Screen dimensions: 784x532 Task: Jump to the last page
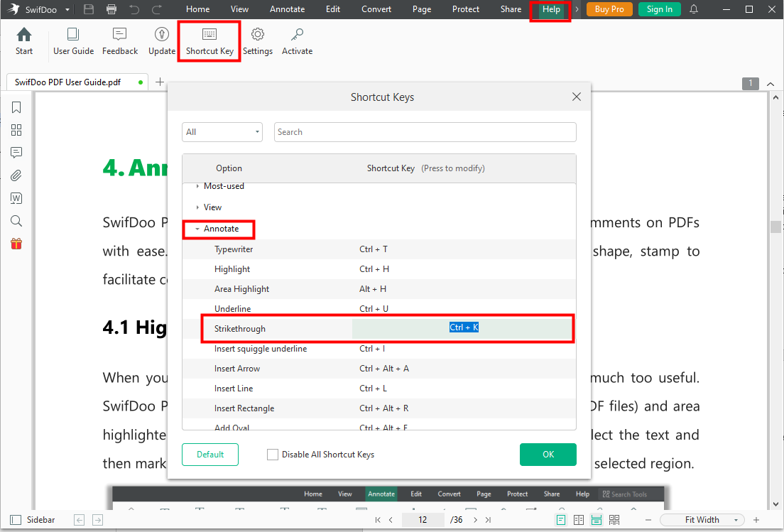[488, 520]
